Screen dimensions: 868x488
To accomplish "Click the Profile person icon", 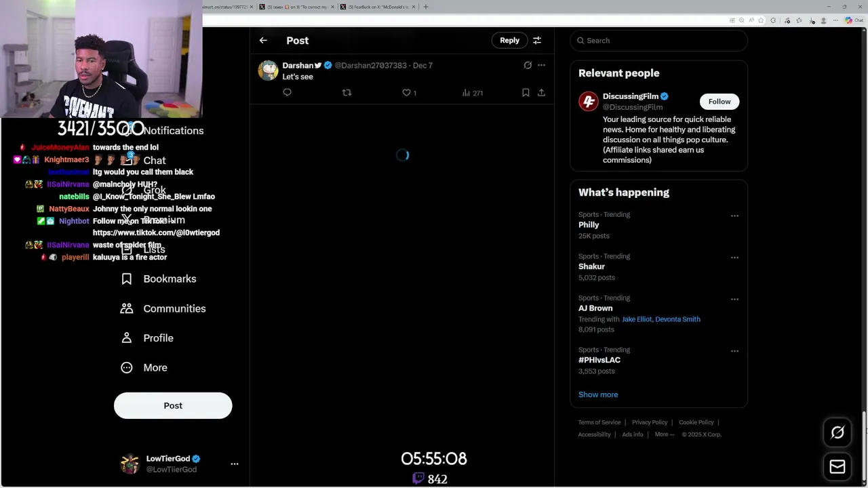I will tap(127, 338).
